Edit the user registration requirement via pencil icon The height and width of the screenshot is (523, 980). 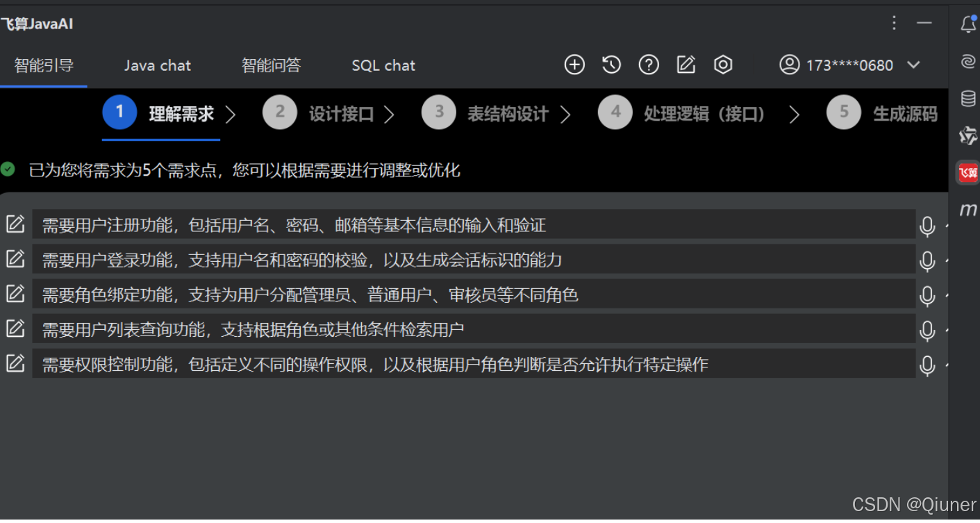15,224
